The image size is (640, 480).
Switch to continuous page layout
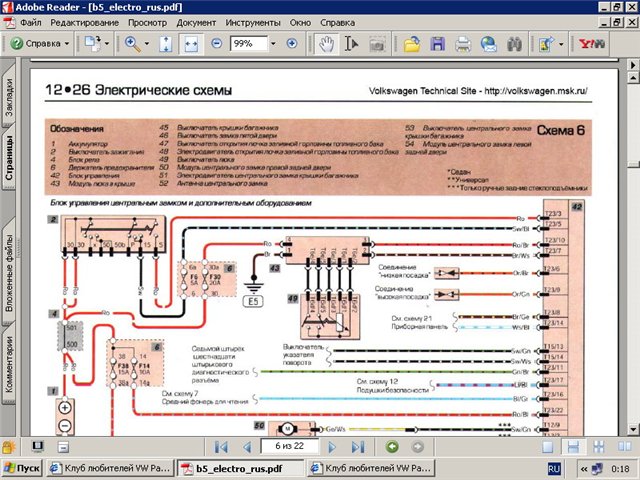pos(573,447)
